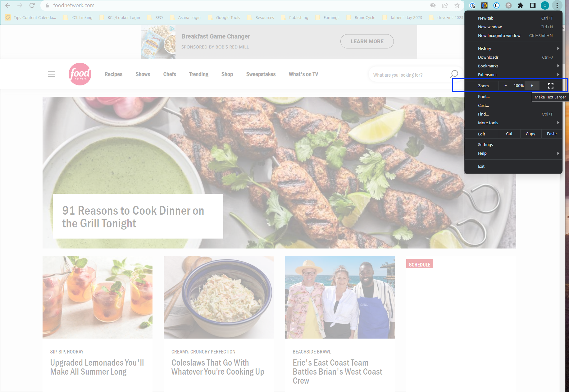
Task: Click the coleslaw bowl article thumbnail
Action: 218,297
